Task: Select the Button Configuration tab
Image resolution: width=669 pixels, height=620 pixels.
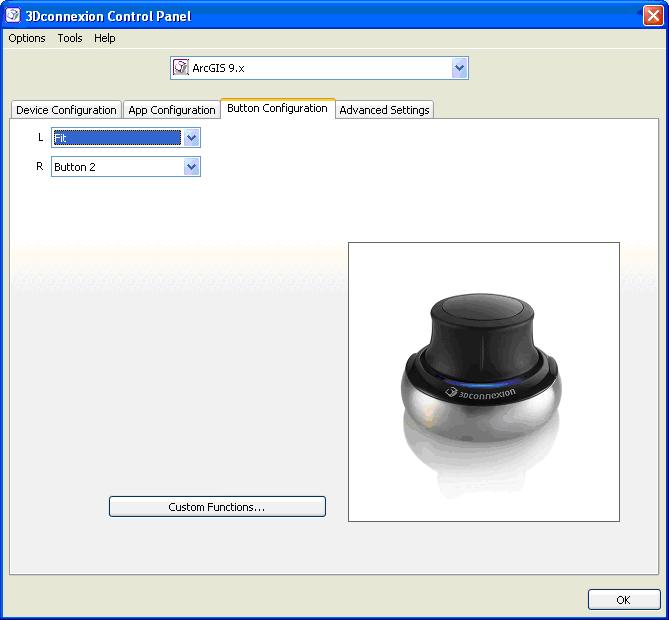Action: pos(277,108)
